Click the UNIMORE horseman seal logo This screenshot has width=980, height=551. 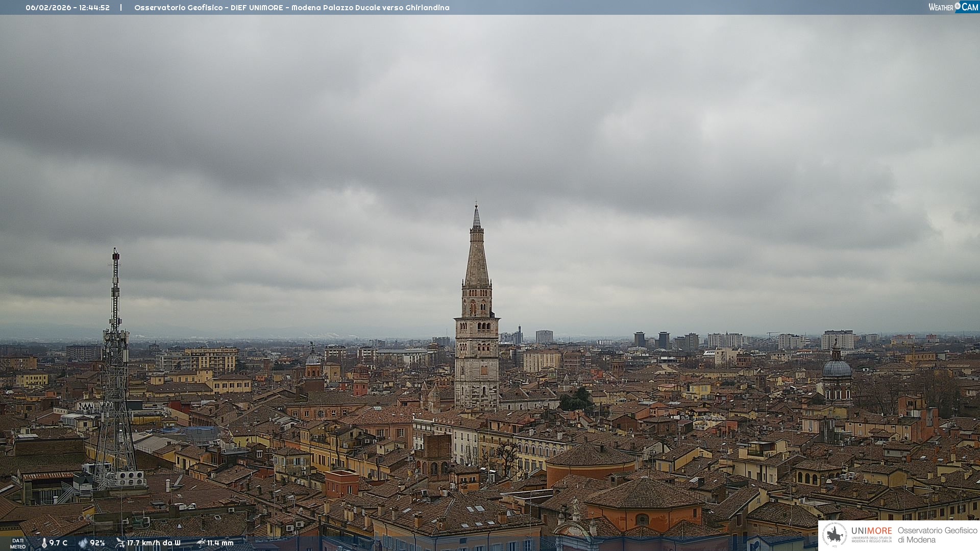tap(835, 535)
